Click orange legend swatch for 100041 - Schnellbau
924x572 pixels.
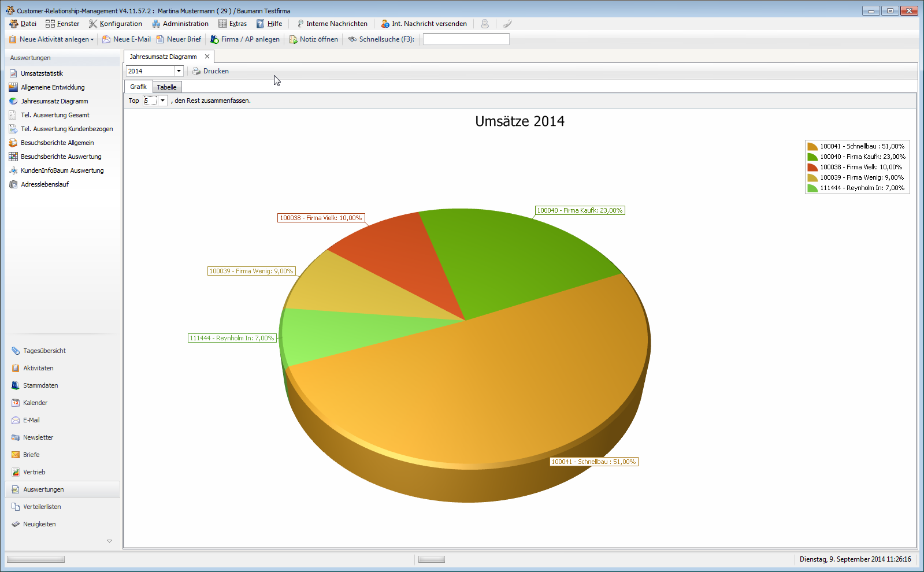tap(812, 146)
